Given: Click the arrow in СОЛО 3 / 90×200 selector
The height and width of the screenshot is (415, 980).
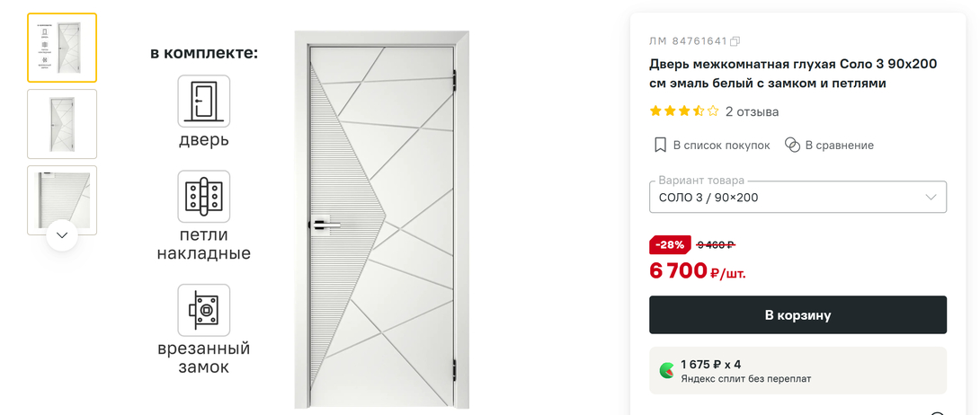Looking at the screenshot, I should coord(931,197).
